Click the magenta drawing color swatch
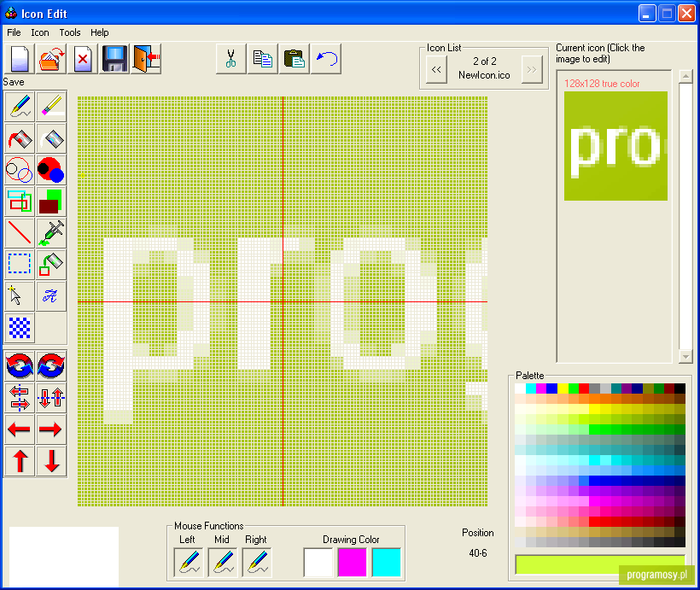Screen dimensions: 700x590 tap(353, 563)
